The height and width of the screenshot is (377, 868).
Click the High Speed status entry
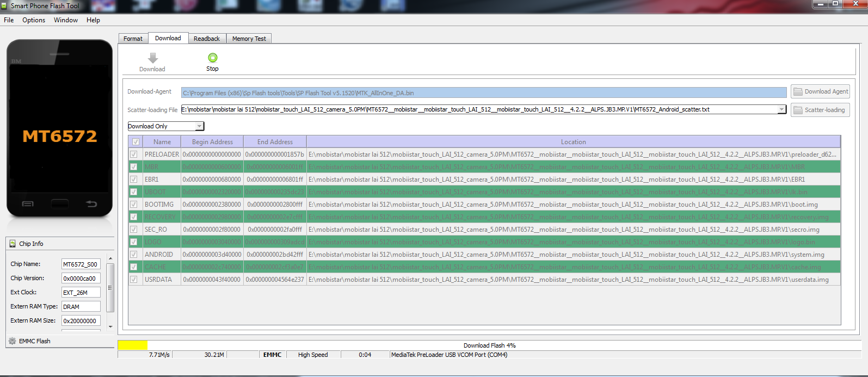(313, 355)
